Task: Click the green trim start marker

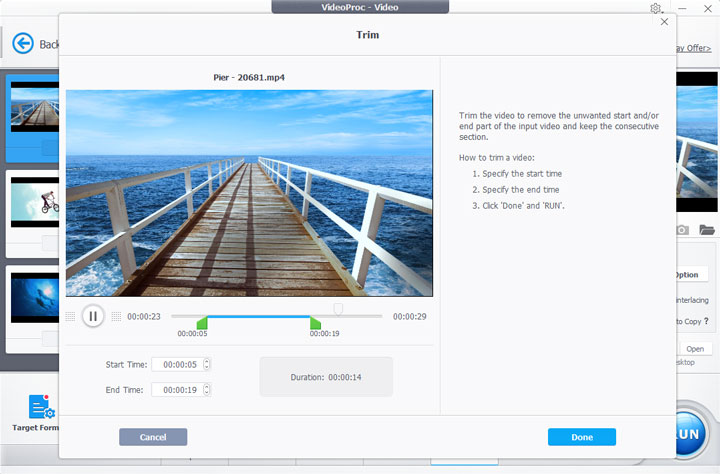Action: click(202, 322)
